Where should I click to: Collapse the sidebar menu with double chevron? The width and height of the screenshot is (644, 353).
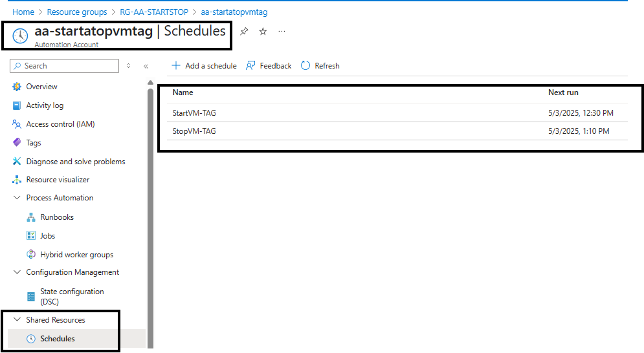(x=146, y=66)
